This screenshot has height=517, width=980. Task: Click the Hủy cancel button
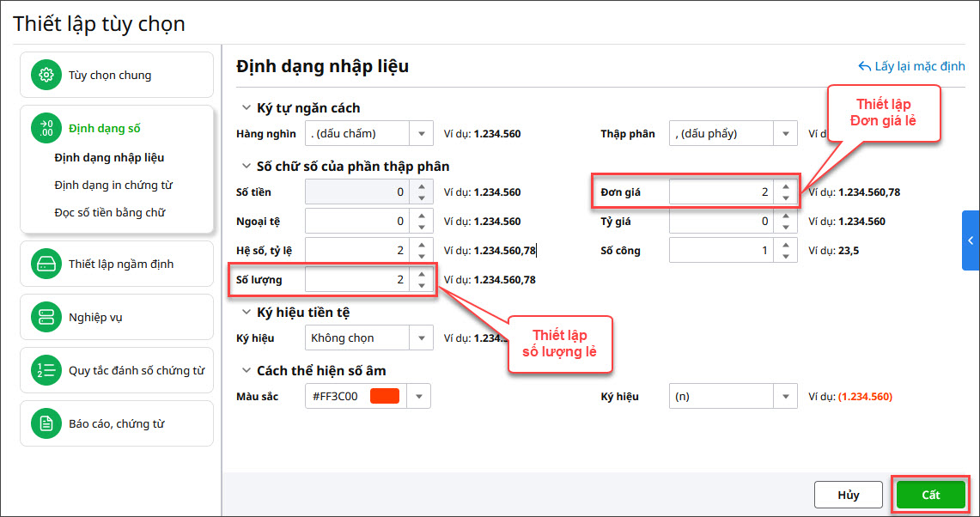click(x=848, y=496)
